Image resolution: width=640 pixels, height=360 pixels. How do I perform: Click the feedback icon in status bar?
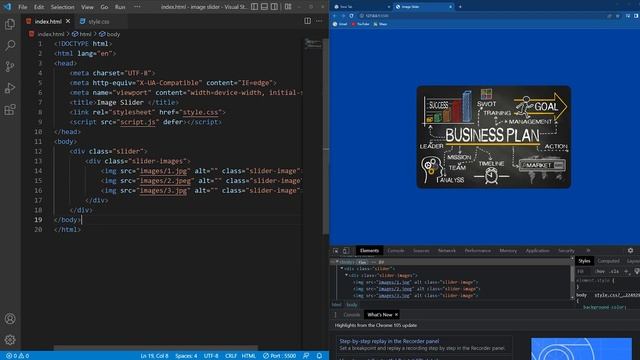tap(306, 356)
